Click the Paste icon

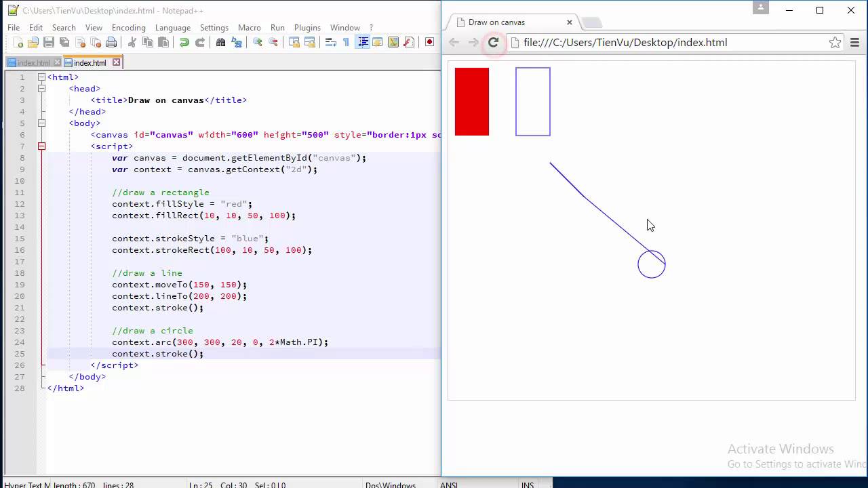point(163,42)
